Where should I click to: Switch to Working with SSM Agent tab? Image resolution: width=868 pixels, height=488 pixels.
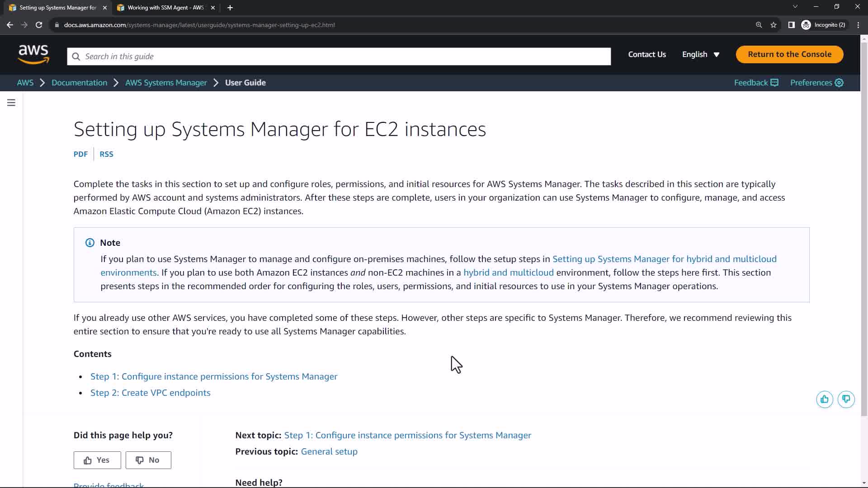pyautogui.click(x=165, y=8)
